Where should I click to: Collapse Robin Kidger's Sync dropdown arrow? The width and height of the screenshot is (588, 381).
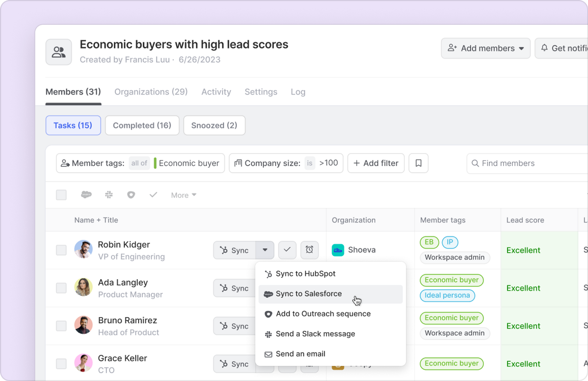tap(265, 250)
